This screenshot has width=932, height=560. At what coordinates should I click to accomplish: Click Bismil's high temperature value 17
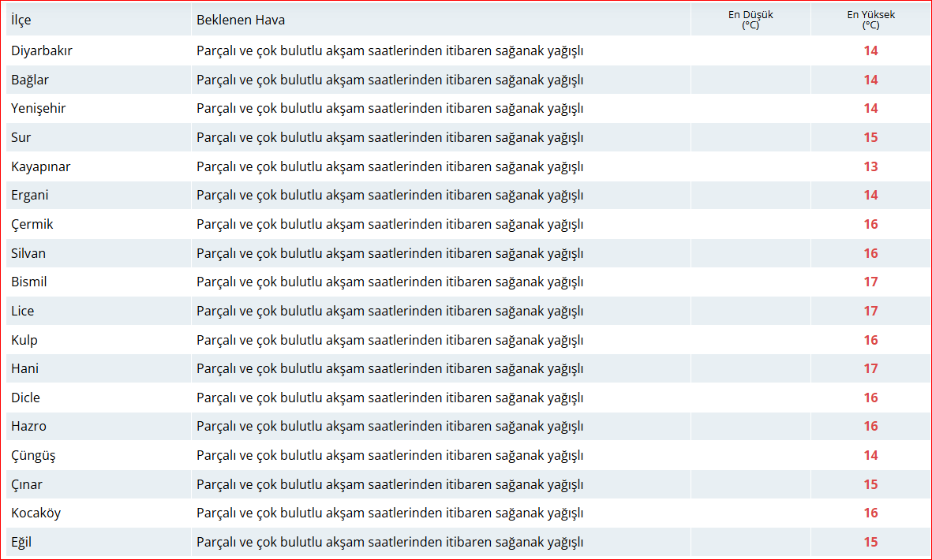(x=870, y=282)
